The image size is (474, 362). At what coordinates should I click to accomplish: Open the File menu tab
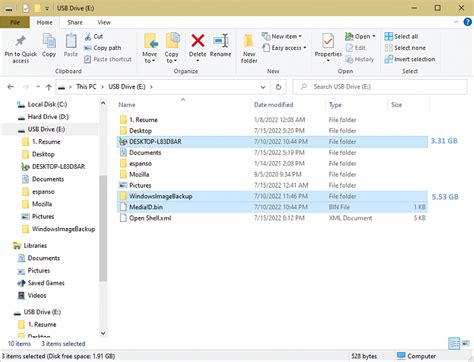(15, 22)
